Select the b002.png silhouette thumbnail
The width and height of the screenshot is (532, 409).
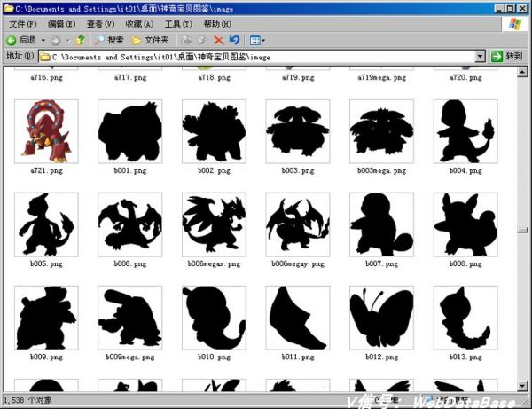click(x=214, y=131)
